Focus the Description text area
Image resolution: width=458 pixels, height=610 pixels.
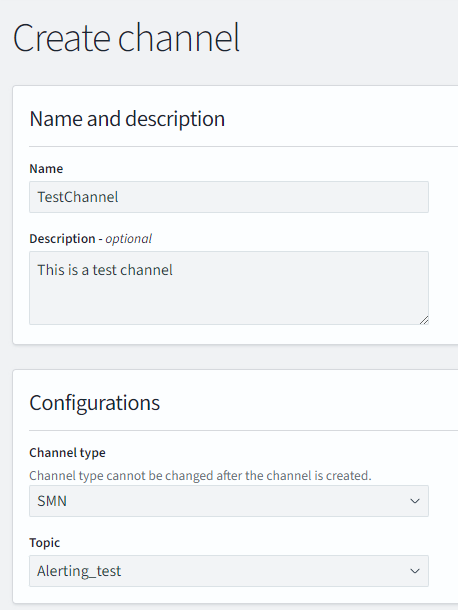229,288
